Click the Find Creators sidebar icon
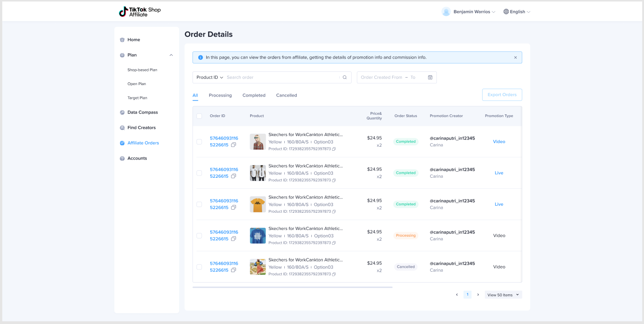 [x=122, y=128]
